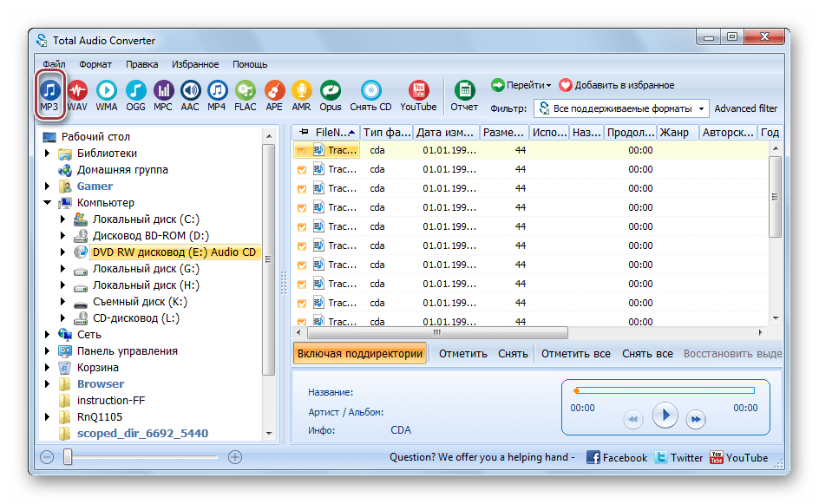Click the Opus format icon
This screenshot has width=819, height=504.
point(330,95)
